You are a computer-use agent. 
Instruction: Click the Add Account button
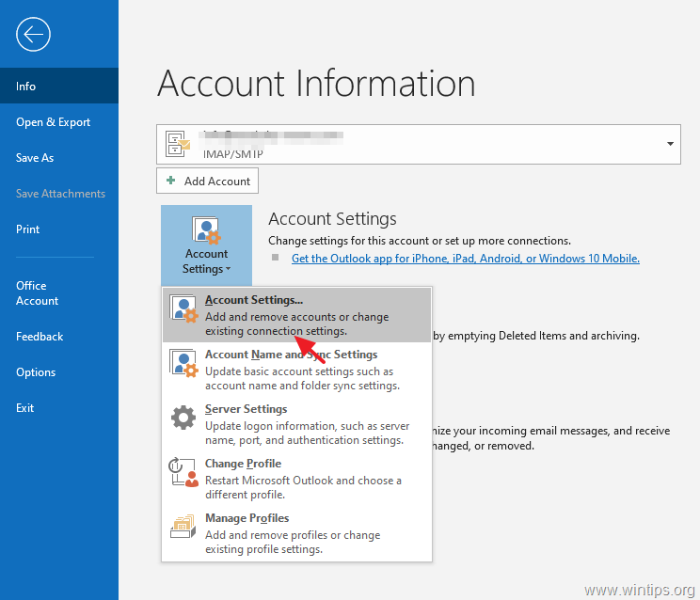(x=207, y=181)
